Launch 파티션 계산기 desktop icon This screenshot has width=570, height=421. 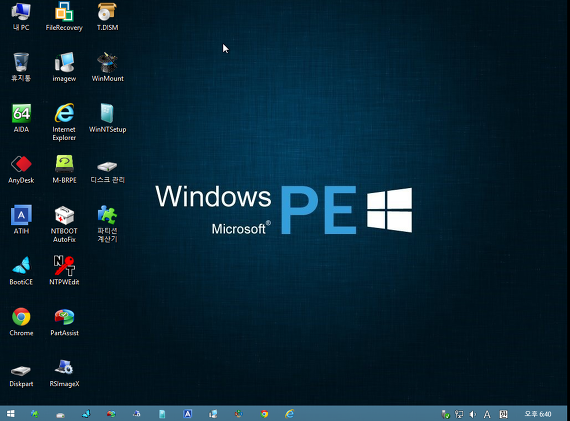pyautogui.click(x=107, y=224)
